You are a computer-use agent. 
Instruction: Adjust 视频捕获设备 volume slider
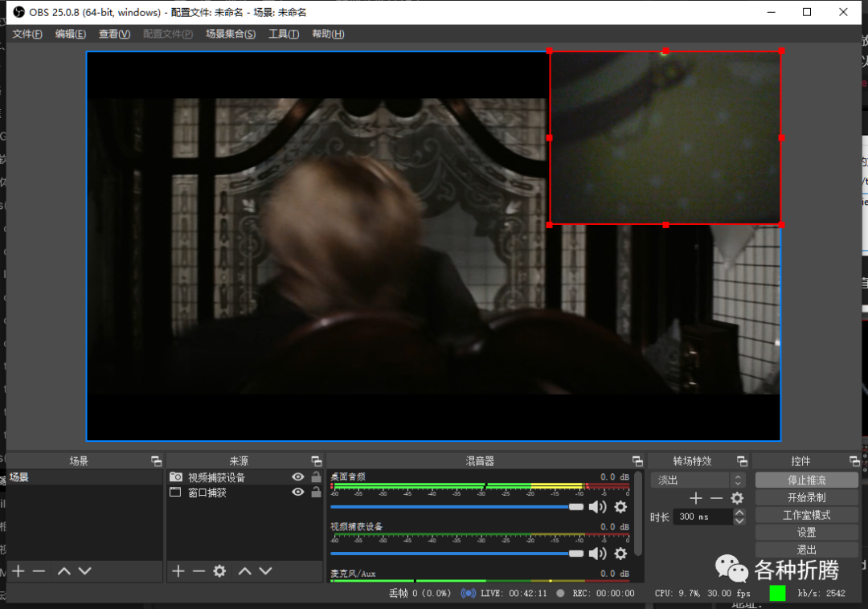tap(457, 553)
